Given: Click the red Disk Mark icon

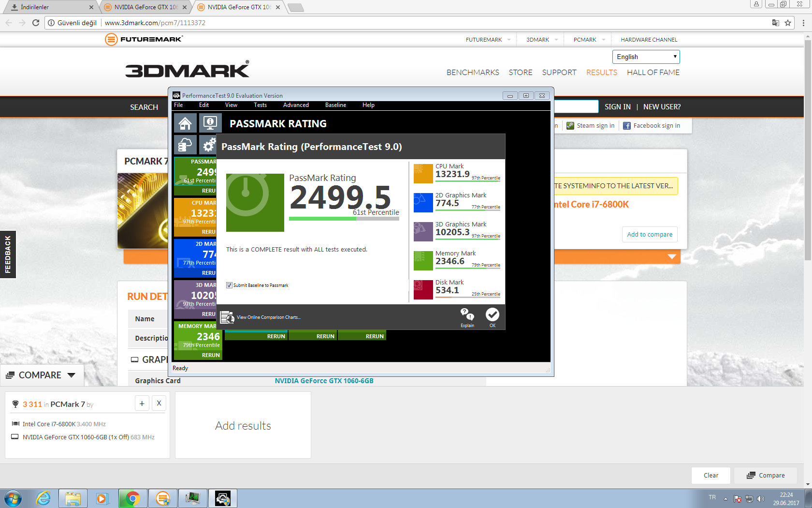Looking at the screenshot, I should click(423, 290).
